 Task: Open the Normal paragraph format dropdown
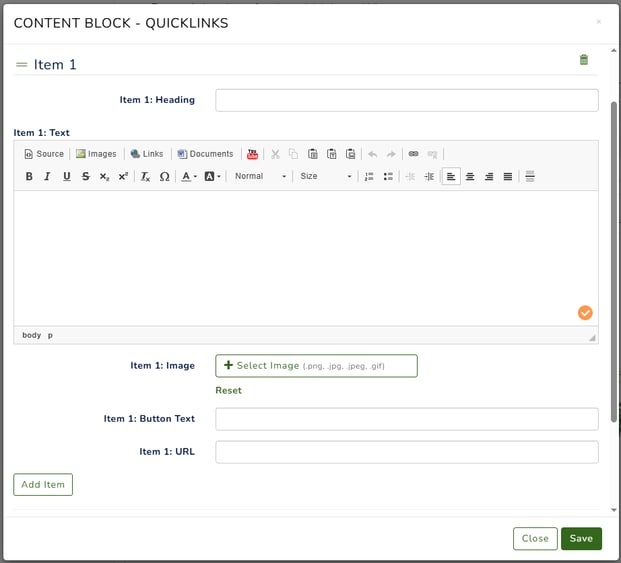click(x=260, y=176)
